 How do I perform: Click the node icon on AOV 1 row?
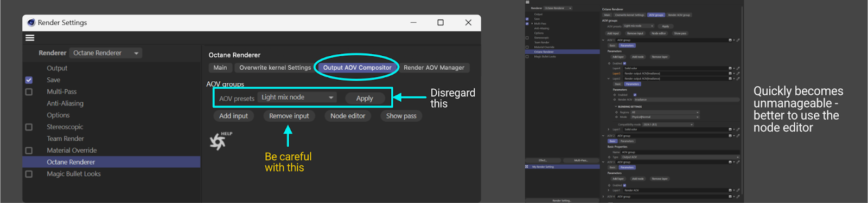click(730, 40)
